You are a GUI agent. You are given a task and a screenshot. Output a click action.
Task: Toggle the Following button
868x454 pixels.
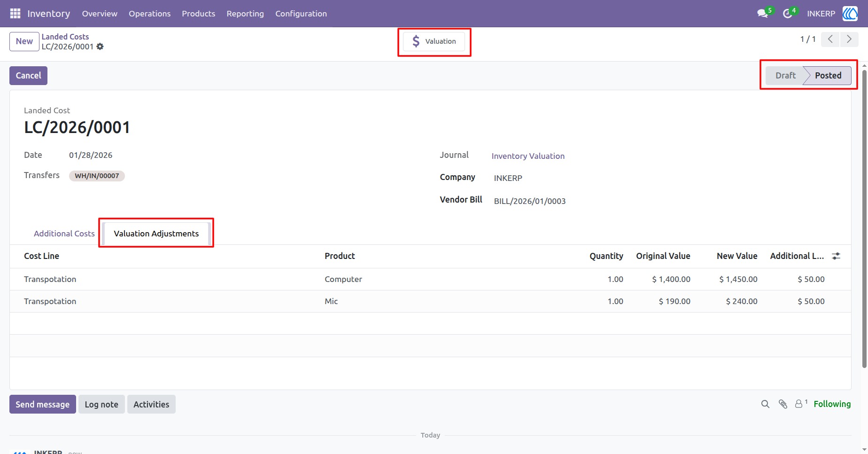(832, 404)
